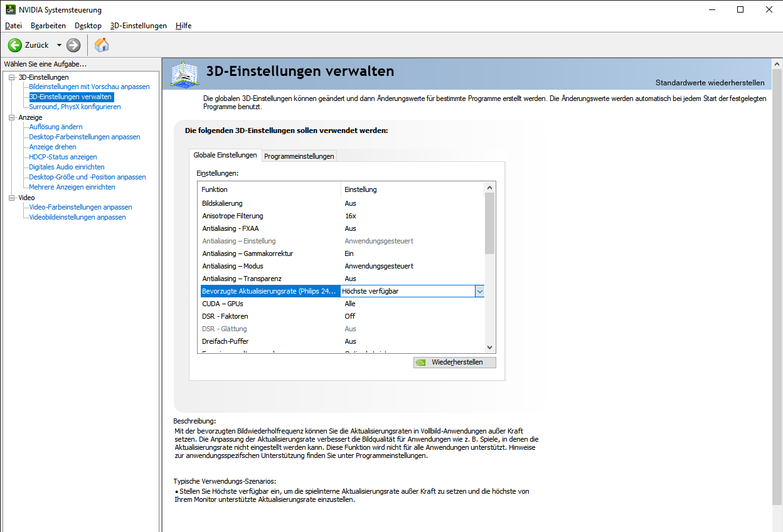Image resolution: width=783 pixels, height=532 pixels.
Task: Open Digitales Audio einrichten
Action: click(x=67, y=167)
